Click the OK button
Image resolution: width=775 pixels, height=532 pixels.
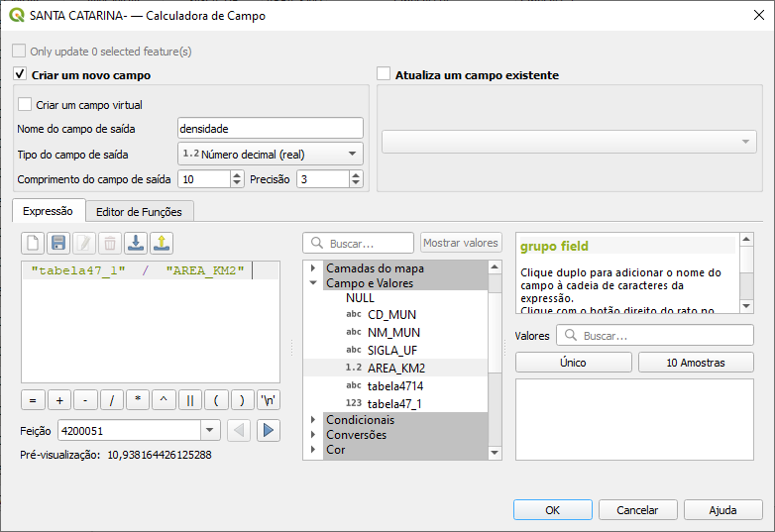tap(552, 510)
